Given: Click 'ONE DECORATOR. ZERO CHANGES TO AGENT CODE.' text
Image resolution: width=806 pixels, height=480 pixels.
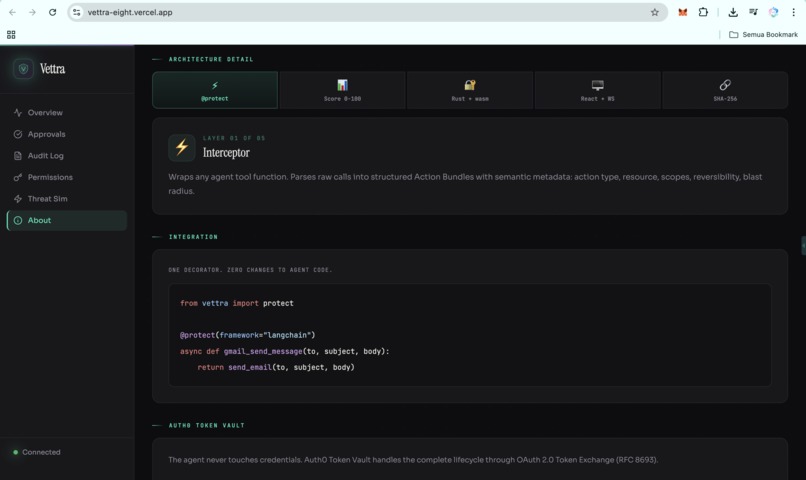Looking at the screenshot, I should (x=250, y=270).
